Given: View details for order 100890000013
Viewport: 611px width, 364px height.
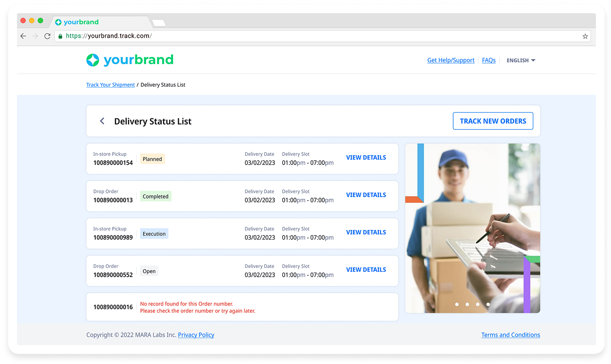Looking at the screenshot, I should pos(366,195).
